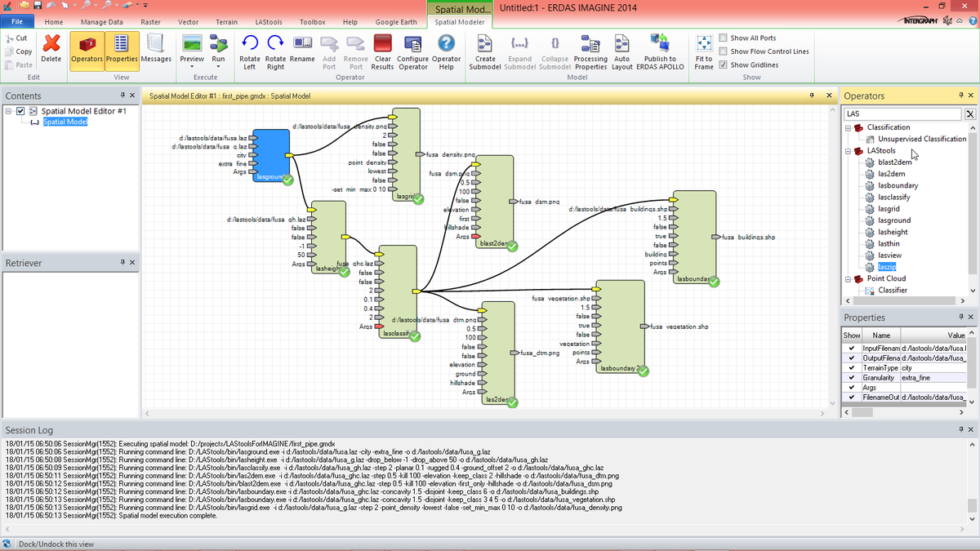Click the Delete ribbon button
Screen dimensions: 980x551
pos(51,48)
